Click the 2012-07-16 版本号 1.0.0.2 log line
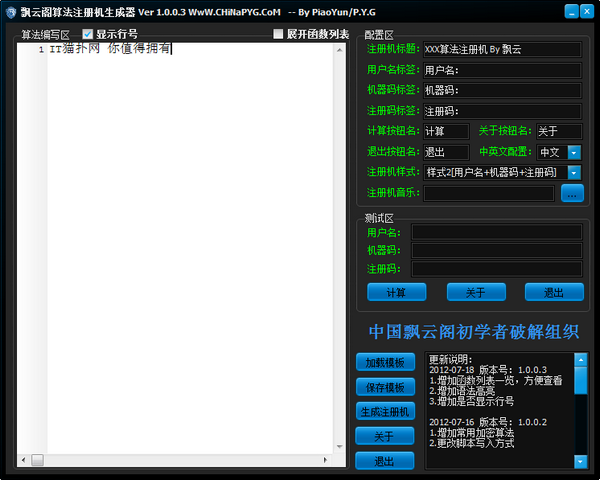This screenshot has height=480, width=600. tap(488, 422)
